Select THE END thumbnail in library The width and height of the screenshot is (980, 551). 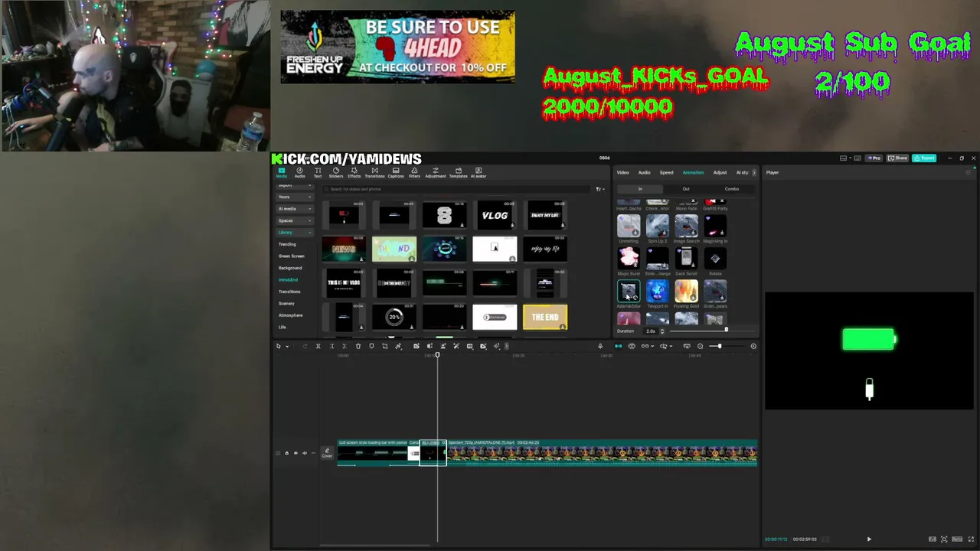545,318
